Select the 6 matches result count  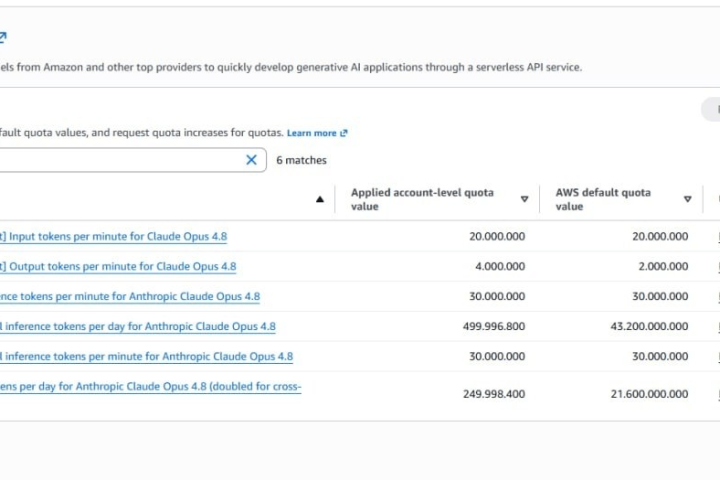301,160
